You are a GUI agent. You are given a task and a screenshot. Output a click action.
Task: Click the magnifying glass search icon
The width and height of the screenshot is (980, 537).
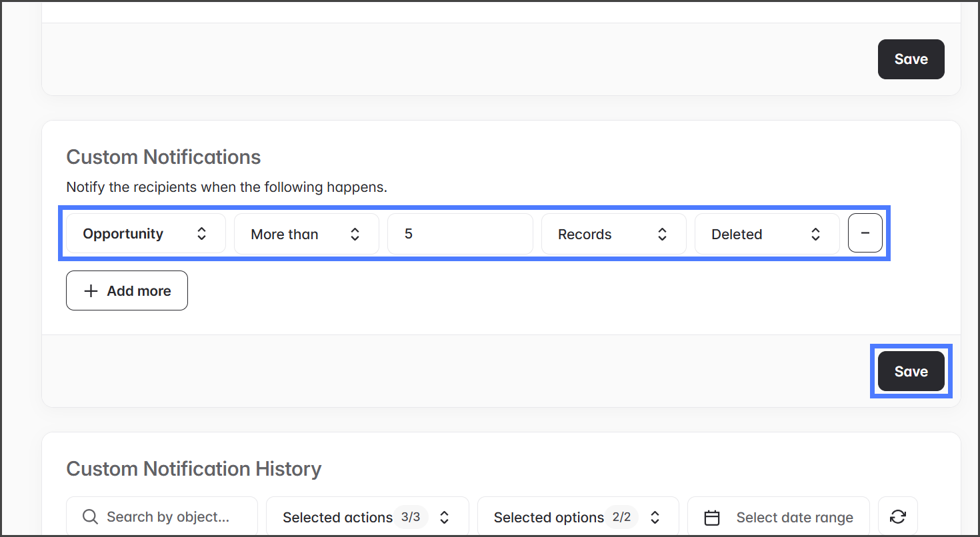coord(90,517)
